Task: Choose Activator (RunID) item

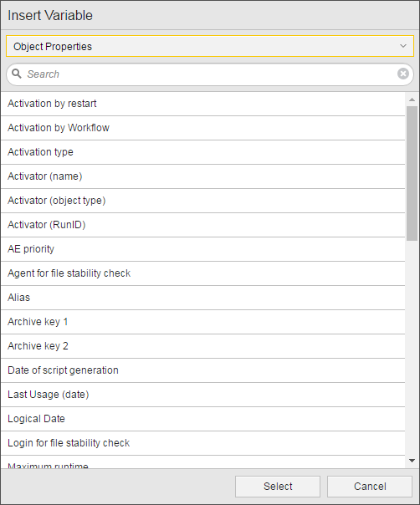Action: point(202,225)
